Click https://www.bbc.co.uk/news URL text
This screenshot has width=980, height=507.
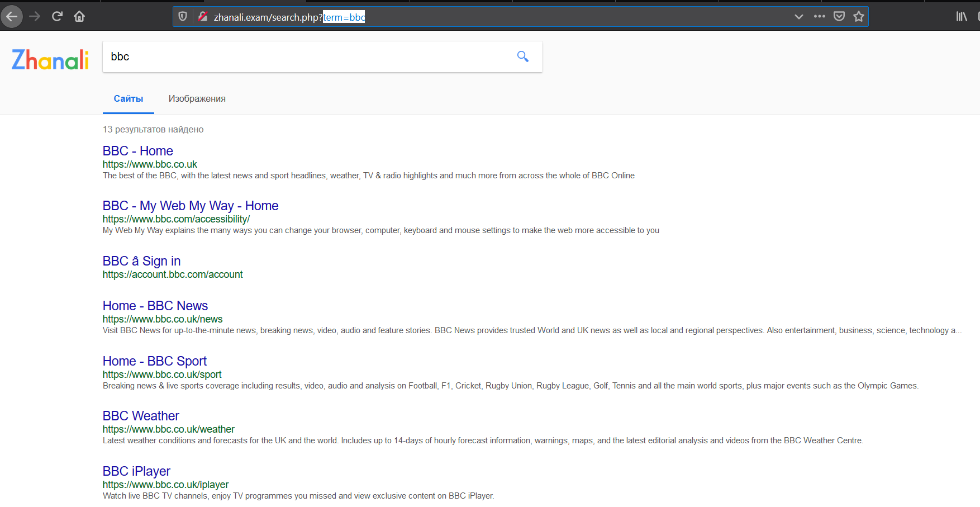click(163, 319)
